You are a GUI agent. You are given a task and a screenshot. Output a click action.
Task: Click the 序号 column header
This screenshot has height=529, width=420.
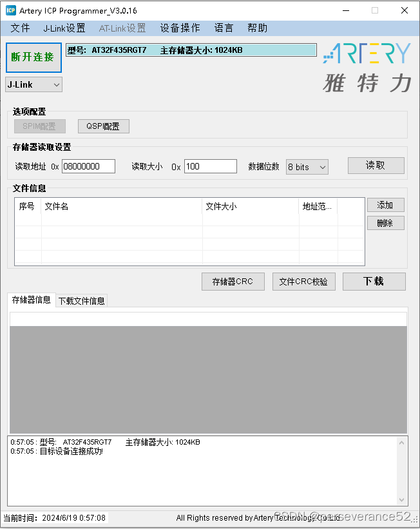[x=28, y=206]
